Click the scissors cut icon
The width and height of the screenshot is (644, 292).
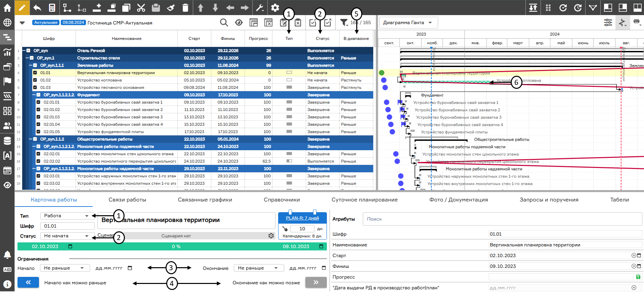pos(141,7)
